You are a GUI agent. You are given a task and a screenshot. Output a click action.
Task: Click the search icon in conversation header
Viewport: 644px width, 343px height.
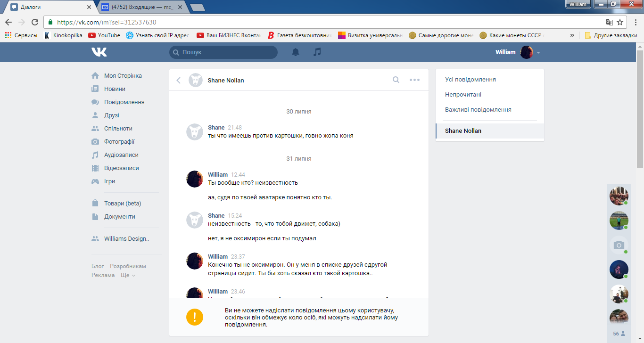(x=396, y=80)
